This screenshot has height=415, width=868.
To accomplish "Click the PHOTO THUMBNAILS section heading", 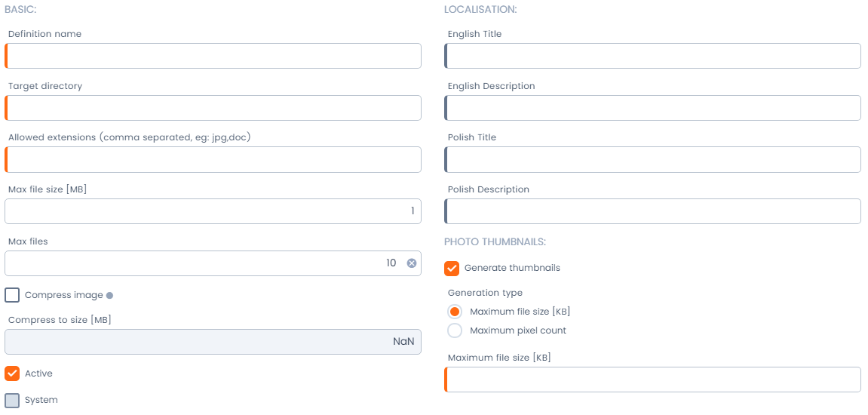I will (x=495, y=242).
